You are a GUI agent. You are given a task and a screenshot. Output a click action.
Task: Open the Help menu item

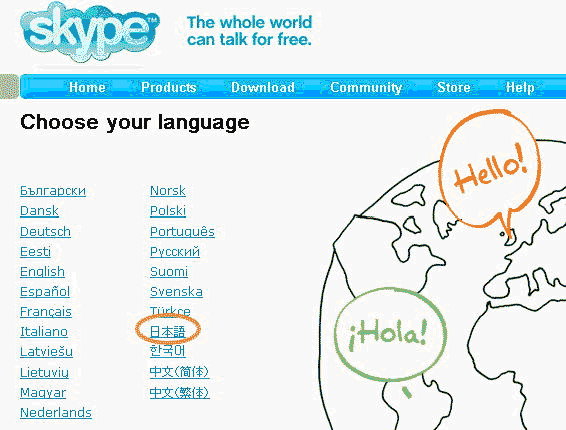click(520, 87)
